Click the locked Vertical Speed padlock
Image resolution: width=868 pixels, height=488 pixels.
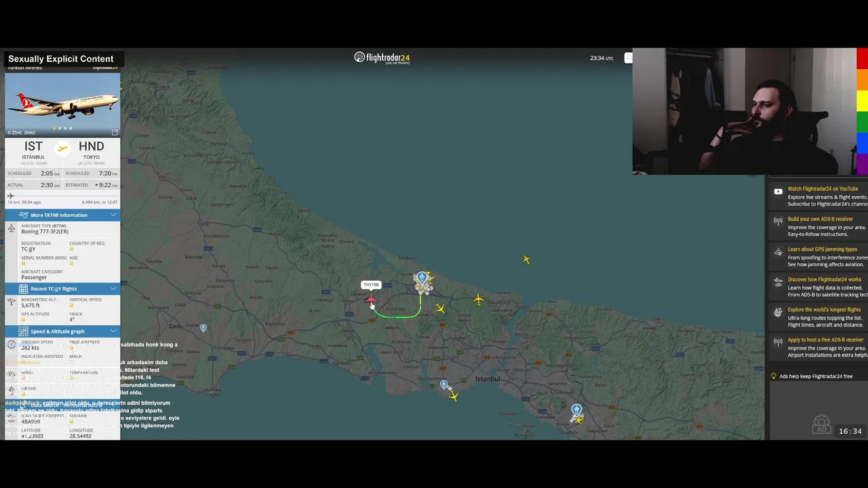[x=71, y=306]
